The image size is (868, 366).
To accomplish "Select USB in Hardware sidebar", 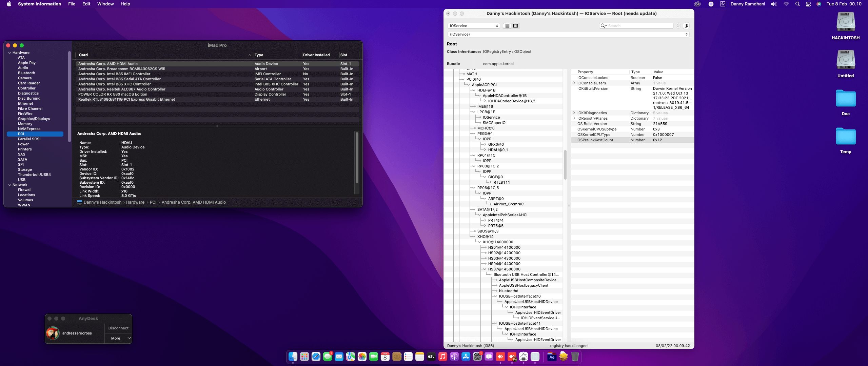I will coord(22,180).
